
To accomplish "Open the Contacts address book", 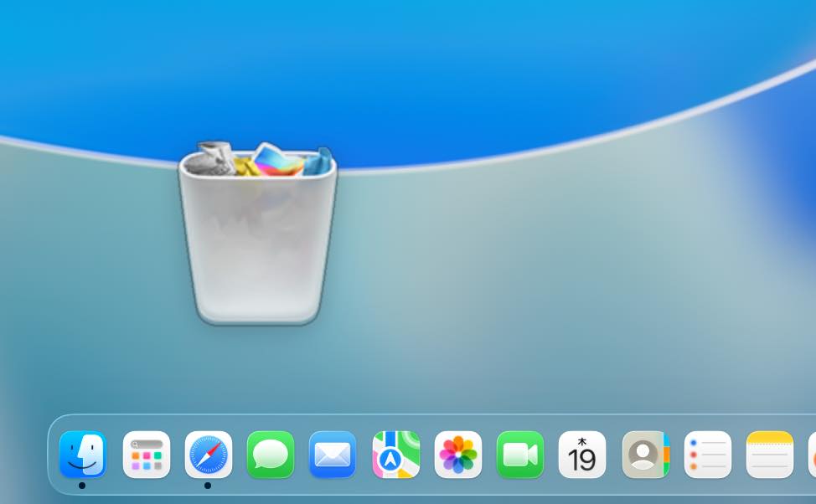I will pyautogui.click(x=645, y=455).
